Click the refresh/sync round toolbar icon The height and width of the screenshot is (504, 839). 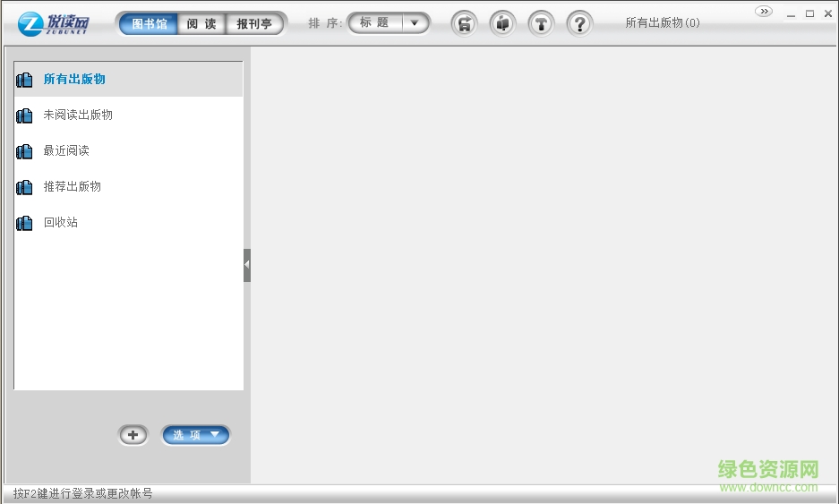point(464,23)
